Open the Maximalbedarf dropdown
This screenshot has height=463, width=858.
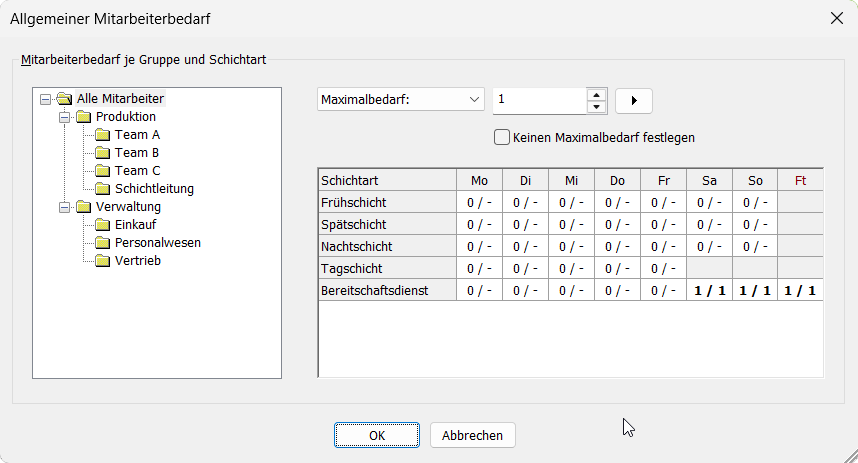coord(401,100)
